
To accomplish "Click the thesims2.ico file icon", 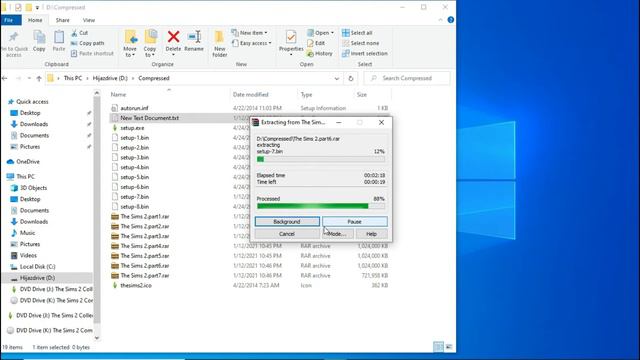I will pyautogui.click(x=115, y=285).
